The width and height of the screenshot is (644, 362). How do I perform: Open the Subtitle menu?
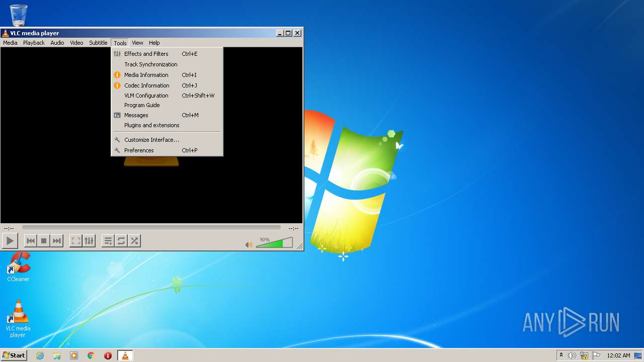point(98,43)
